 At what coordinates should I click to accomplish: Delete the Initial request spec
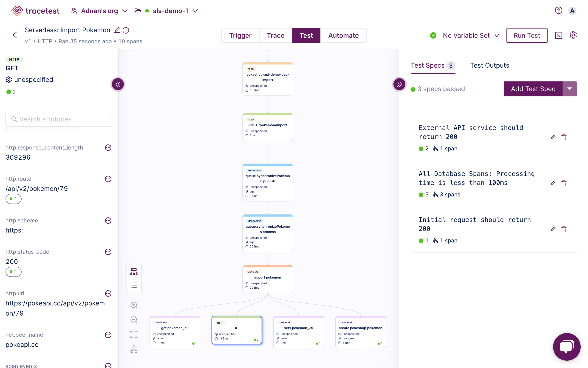[x=564, y=229]
